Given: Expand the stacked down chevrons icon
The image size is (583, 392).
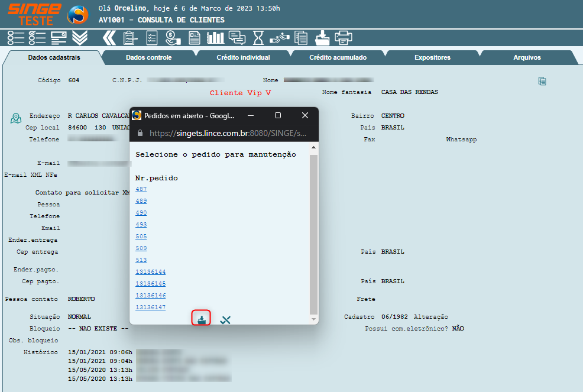Looking at the screenshot, I should point(80,38).
